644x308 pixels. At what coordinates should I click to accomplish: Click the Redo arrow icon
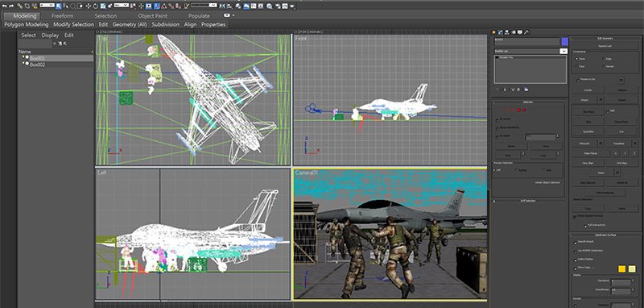[11, 6]
